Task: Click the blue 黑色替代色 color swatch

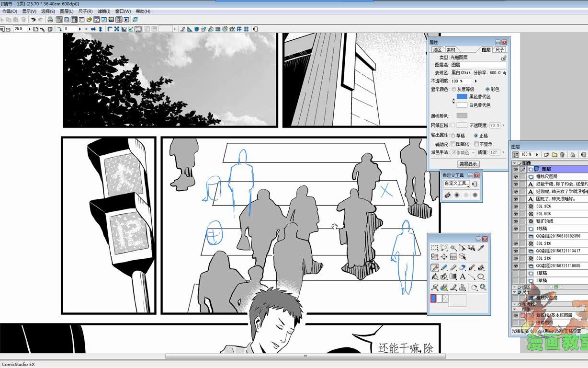Action: click(461, 97)
